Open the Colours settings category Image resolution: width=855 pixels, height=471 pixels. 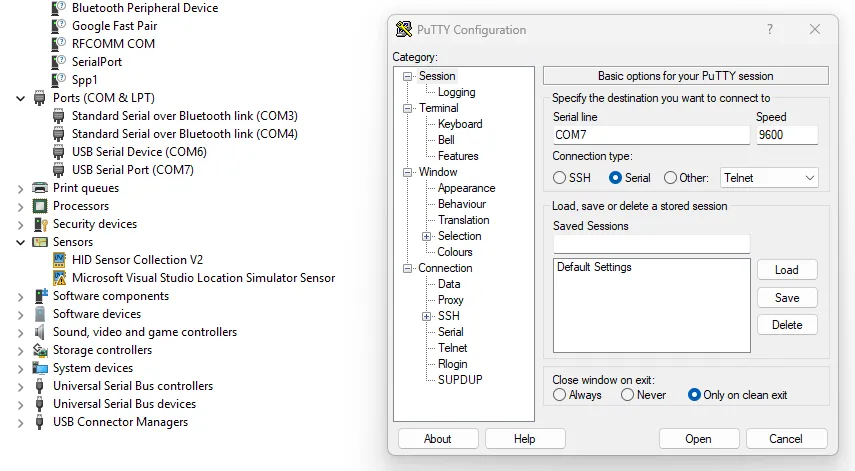coord(455,252)
